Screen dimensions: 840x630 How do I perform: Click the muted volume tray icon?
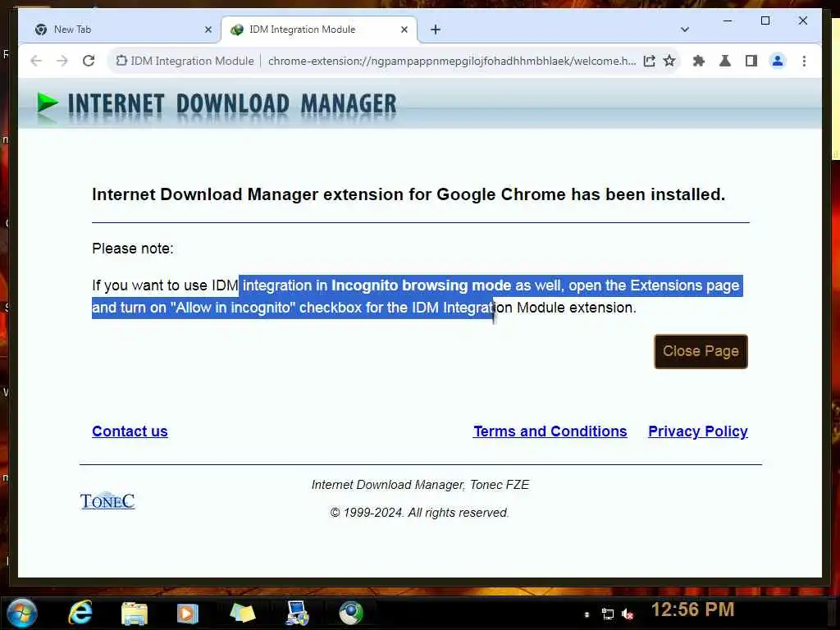point(628,614)
